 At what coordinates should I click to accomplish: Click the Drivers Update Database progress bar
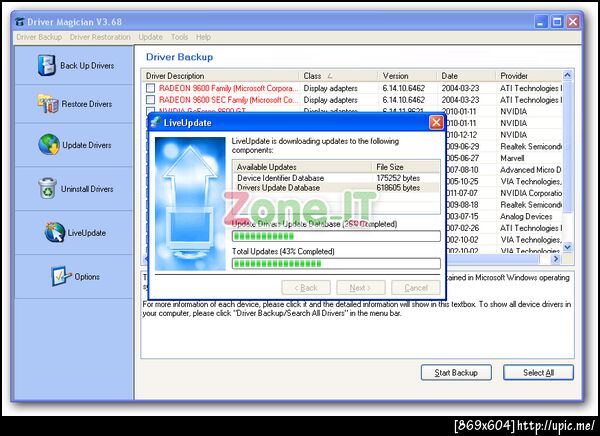click(336, 236)
